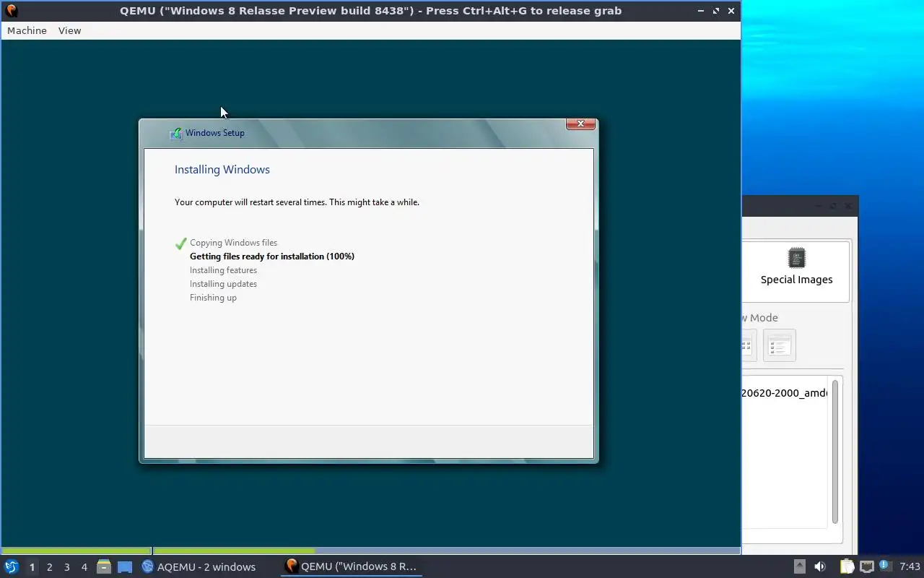
Task: Click the volume speaker tray icon
Action: click(820, 566)
